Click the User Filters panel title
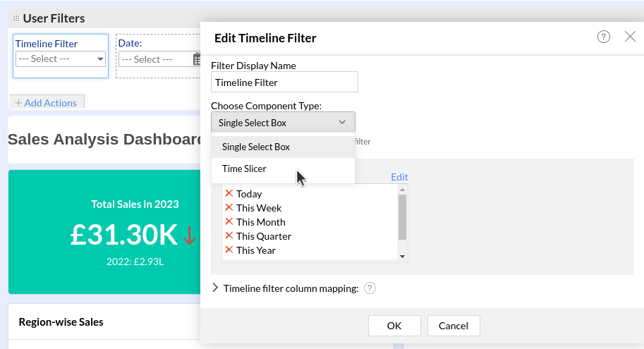Viewport: 644px width, 349px height. click(x=54, y=18)
